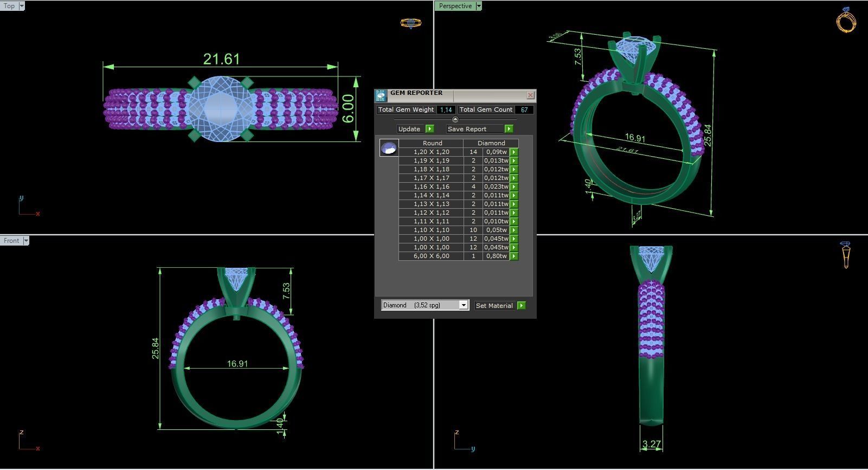Click green arrow on 1,14 X 1,14 row
868x470 pixels.
tap(514, 196)
